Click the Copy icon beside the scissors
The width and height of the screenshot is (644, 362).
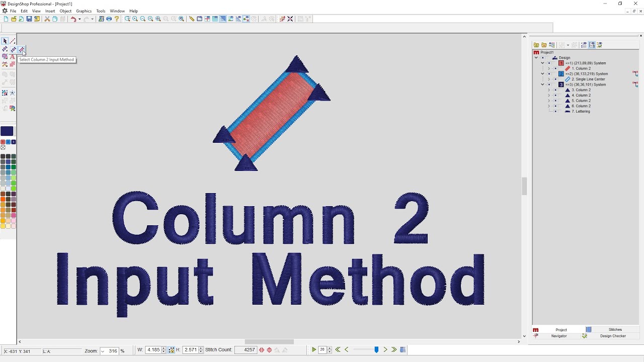[x=55, y=19]
